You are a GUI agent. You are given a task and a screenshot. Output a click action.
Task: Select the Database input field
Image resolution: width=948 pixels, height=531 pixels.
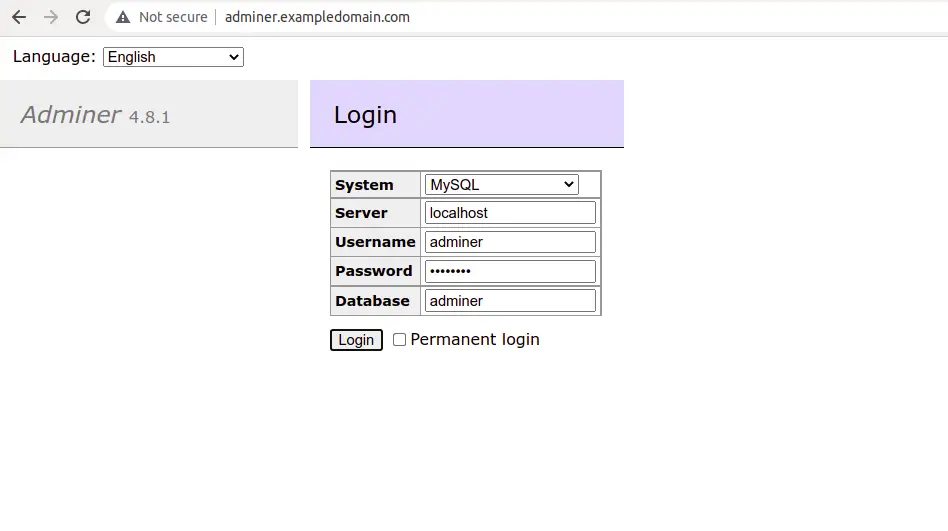click(x=510, y=301)
